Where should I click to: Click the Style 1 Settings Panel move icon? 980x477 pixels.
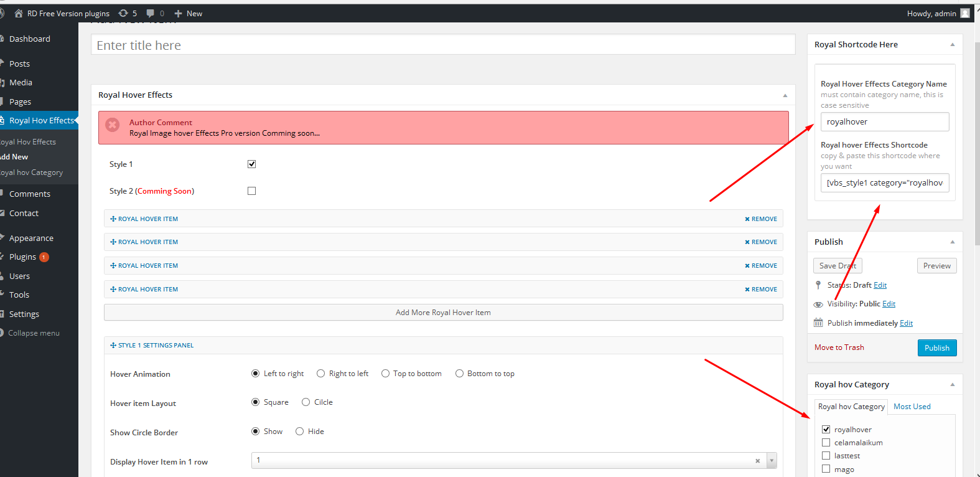[x=113, y=345]
